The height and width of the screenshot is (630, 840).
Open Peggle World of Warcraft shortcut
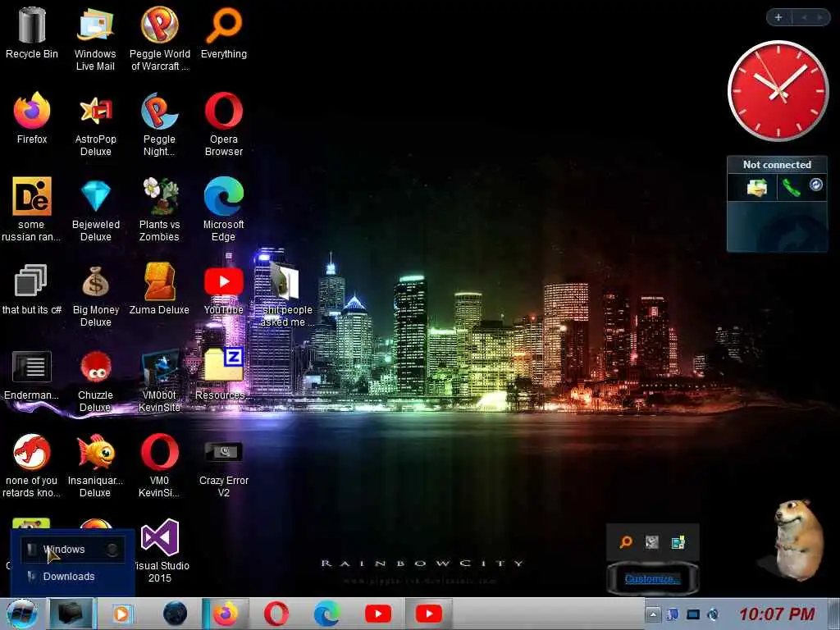(x=160, y=39)
